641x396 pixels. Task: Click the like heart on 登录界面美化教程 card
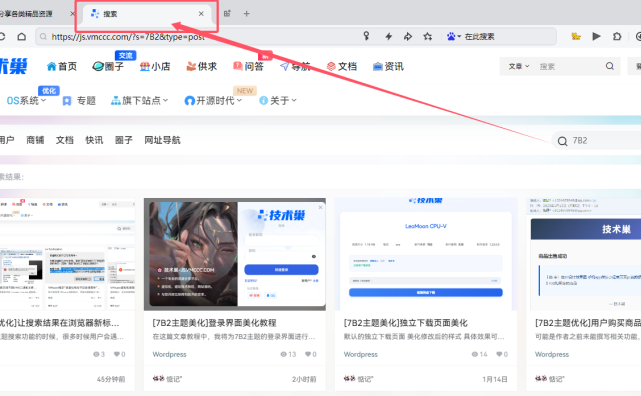coord(308,354)
